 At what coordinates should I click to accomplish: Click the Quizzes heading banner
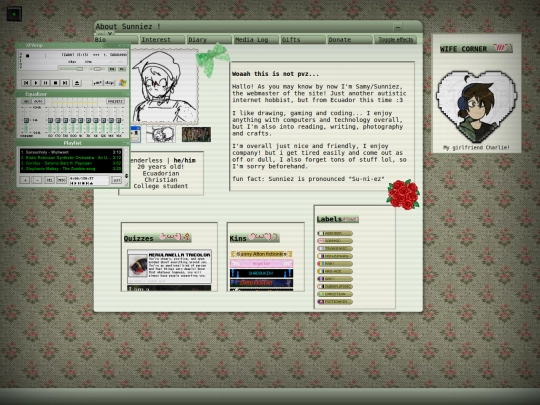[157, 238]
